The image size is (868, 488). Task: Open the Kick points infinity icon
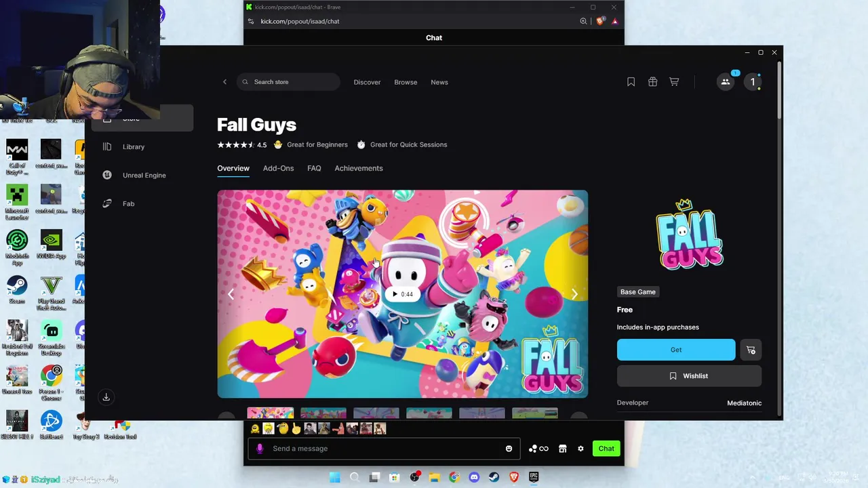[x=539, y=449]
